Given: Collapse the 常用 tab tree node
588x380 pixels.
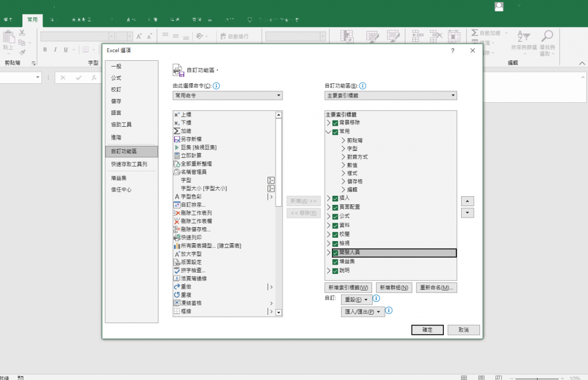Looking at the screenshot, I should pyautogui.click(x=328, y=132).
